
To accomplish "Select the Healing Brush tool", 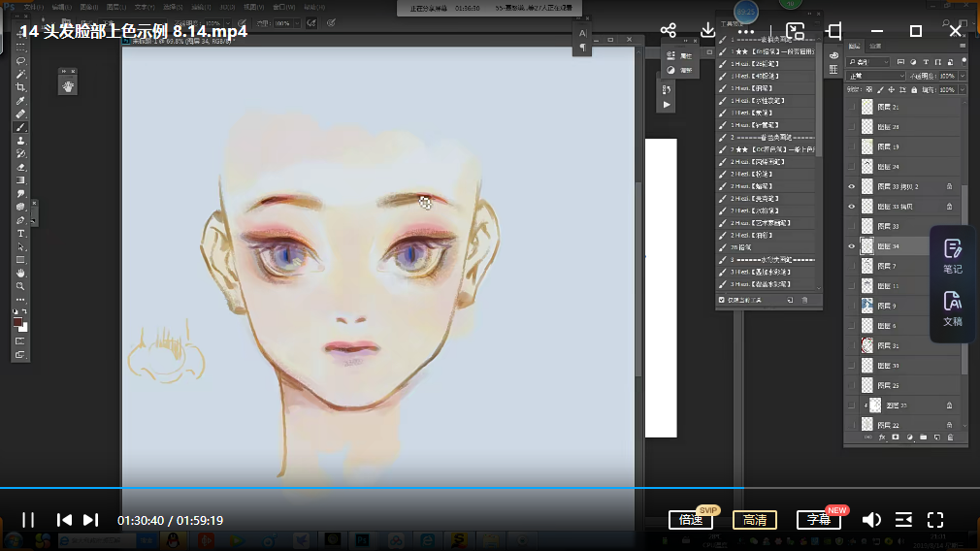I will 20,114.
